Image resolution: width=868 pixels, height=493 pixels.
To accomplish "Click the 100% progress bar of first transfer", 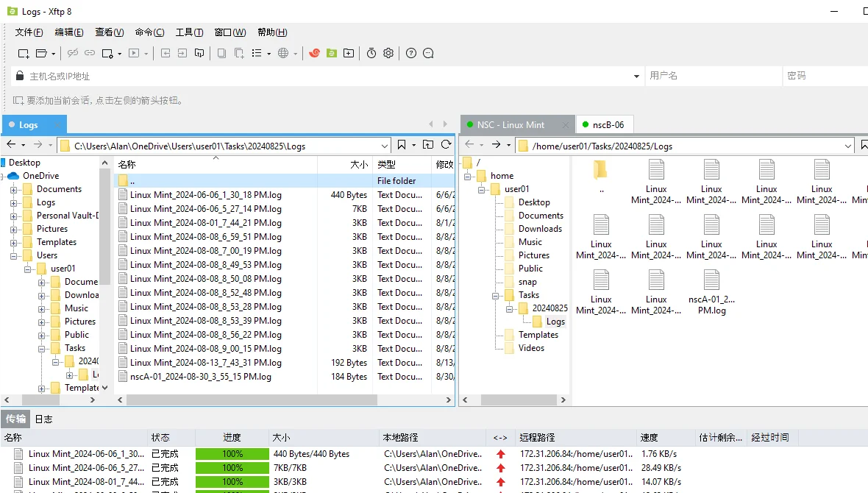I will click(232, 454).
